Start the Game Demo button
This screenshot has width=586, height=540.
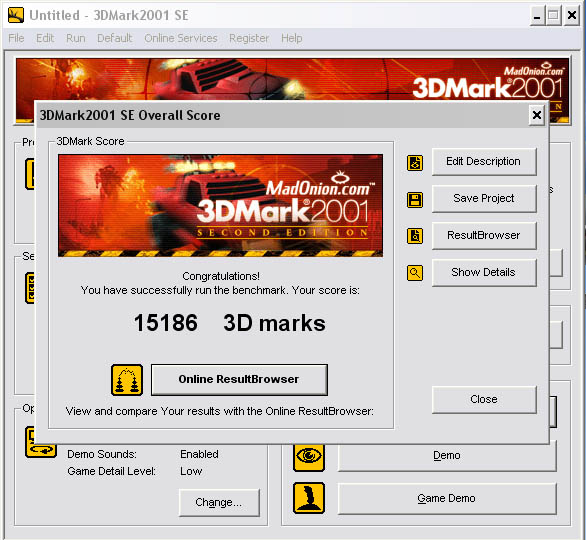click(447, 499)
